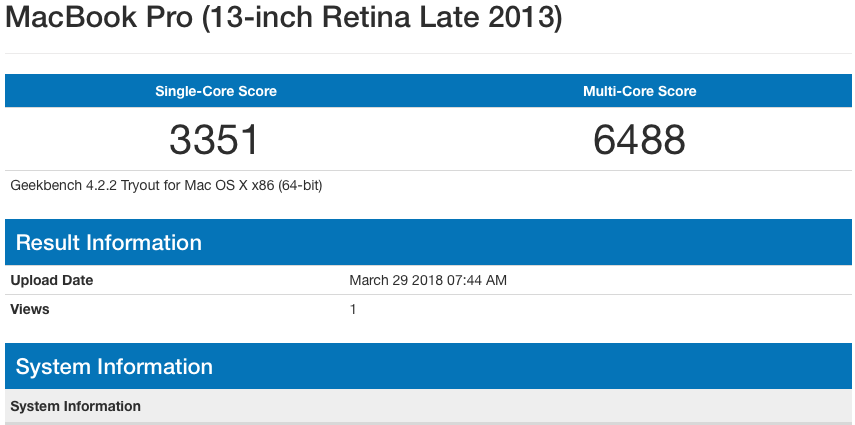Viewport: 855px width, 425px height.
Task: Click the "Geekbench 4.2.2" version text
Action: 58,185
